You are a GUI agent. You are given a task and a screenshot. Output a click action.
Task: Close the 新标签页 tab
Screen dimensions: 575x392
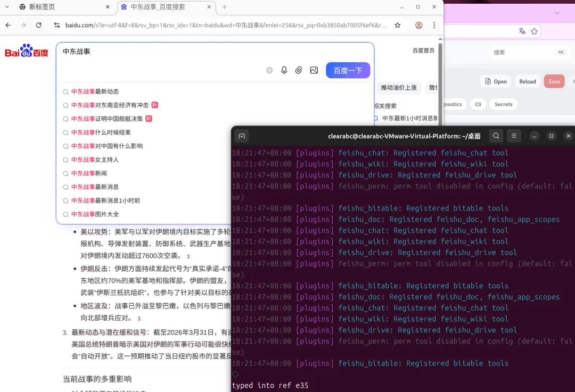(x=108, y=7)
